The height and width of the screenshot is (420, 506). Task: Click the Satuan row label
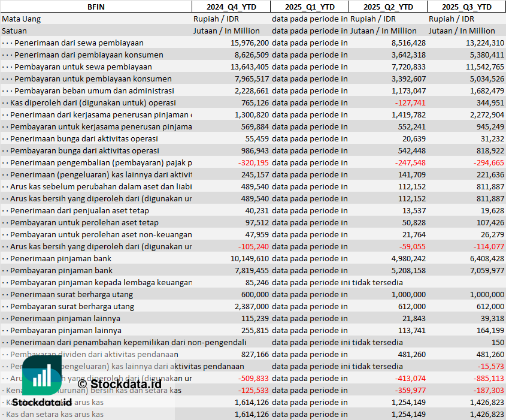(14, 31)
